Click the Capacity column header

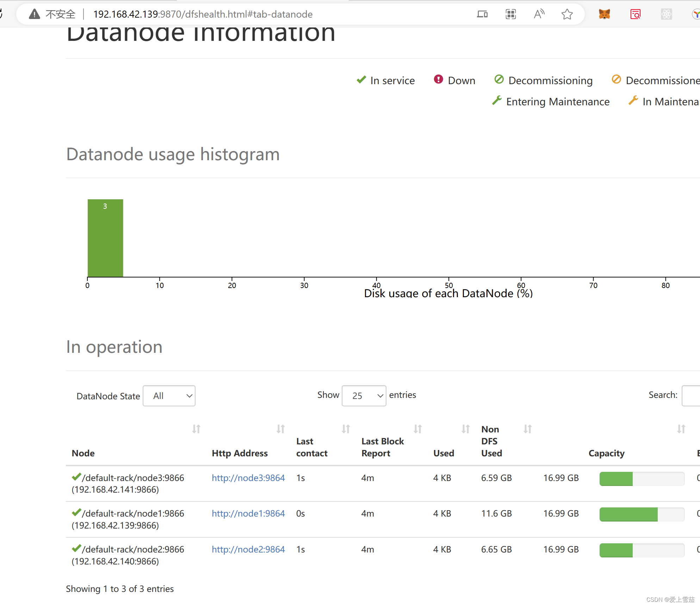[x=606, y=453]
